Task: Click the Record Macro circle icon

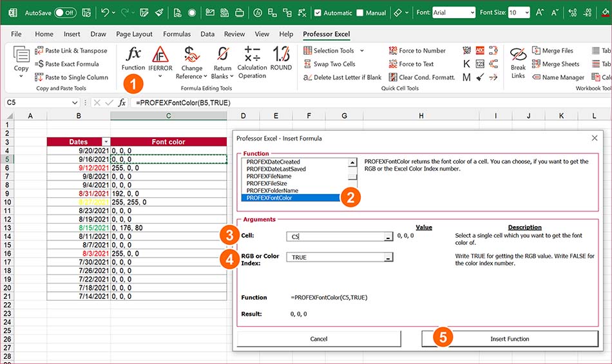Action: [191, 12]
